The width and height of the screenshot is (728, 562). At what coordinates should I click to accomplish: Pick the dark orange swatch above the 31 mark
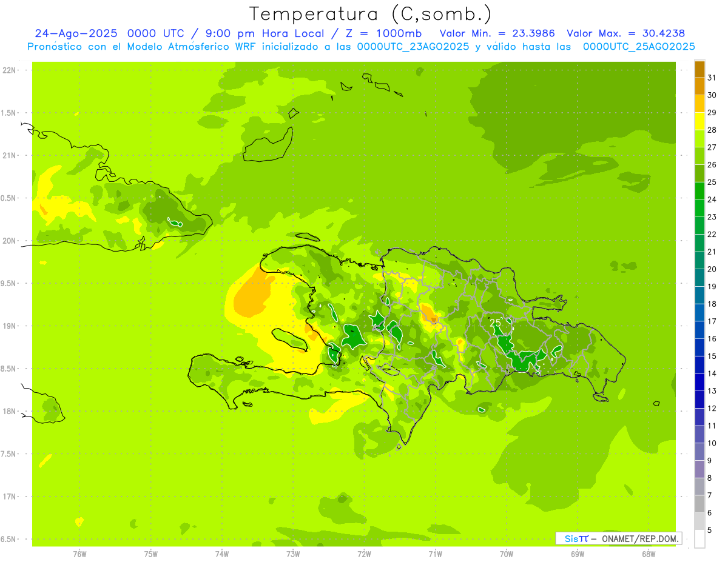(699, 69)
